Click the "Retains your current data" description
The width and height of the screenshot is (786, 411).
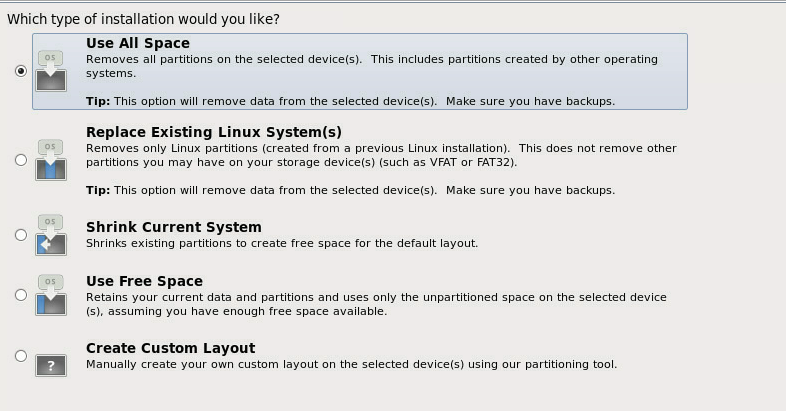point(376,304)
